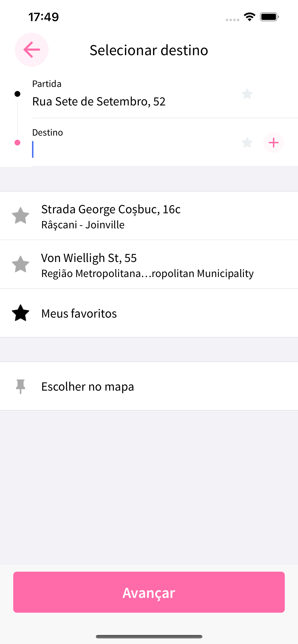Image resolution: width=298 pixels, height=644 pixels.
Task: Tap the pink back arrow button
Action: pos(32,50)
